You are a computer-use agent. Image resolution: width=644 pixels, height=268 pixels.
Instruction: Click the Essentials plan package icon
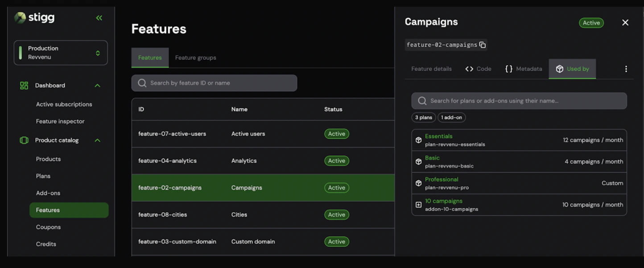(x=418, y=140)
